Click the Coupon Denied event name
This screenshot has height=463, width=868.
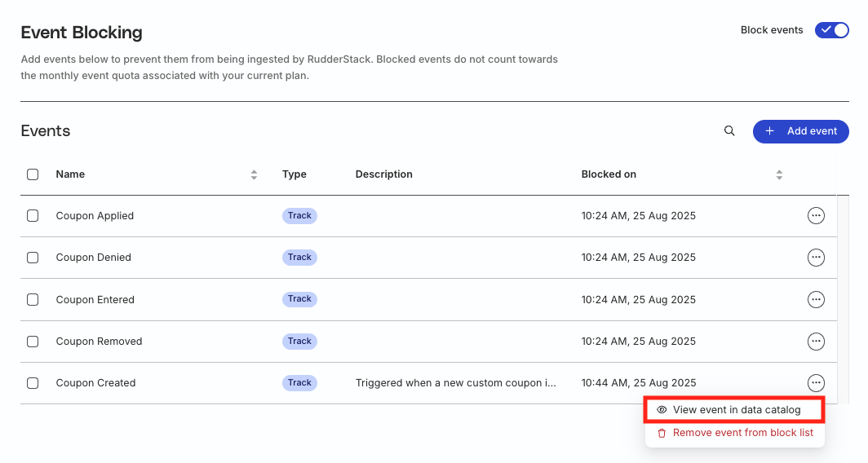point(94,258)
